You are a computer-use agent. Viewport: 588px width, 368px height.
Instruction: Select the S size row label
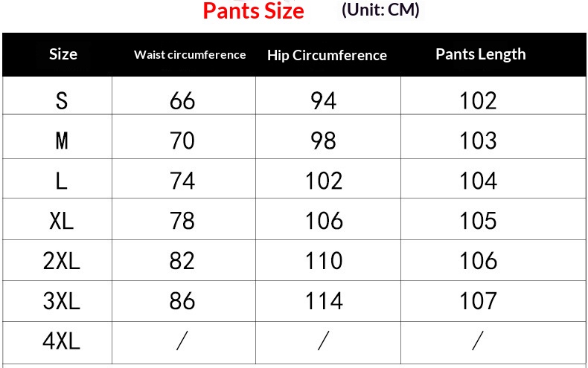(62, 100)
